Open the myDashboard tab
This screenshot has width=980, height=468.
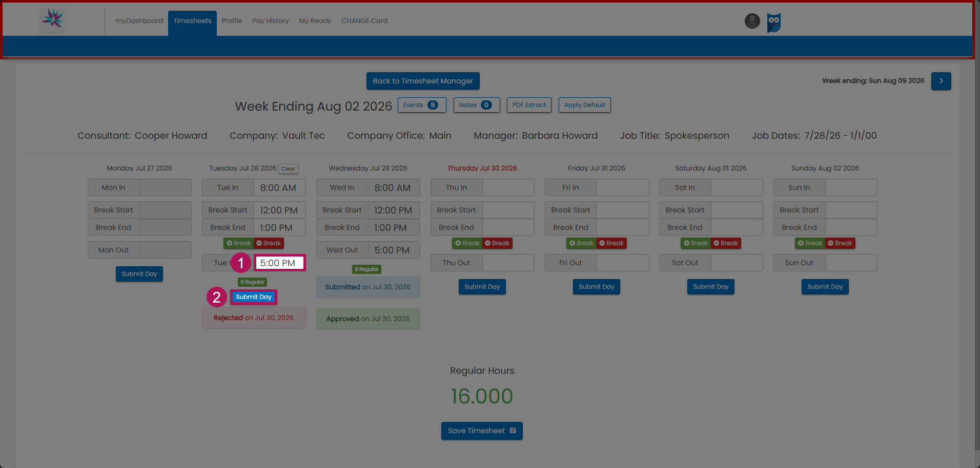(x=139, y=21)
